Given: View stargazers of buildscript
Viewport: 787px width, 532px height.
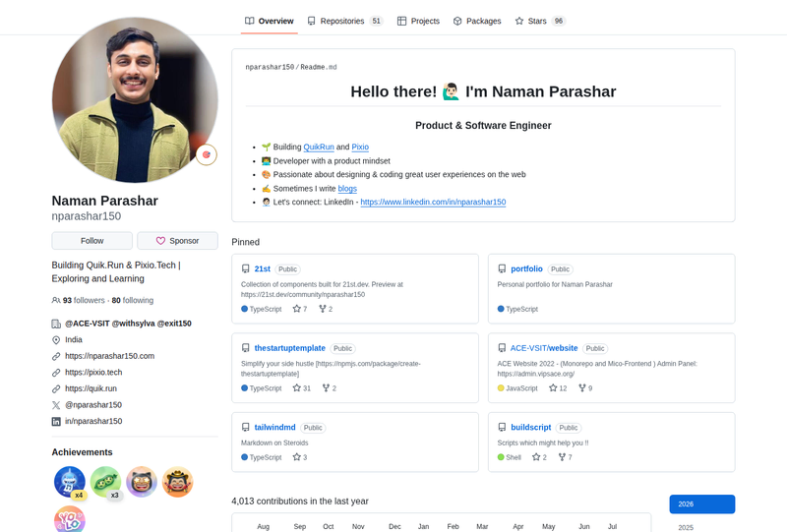Looking at the screenshot, I should pos(539,457).
